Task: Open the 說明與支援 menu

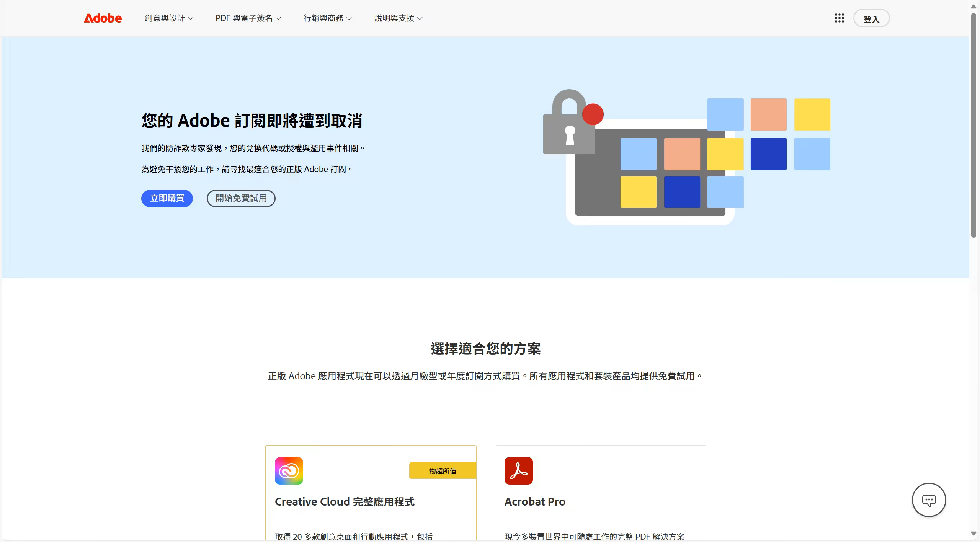Action: point(398,18)
